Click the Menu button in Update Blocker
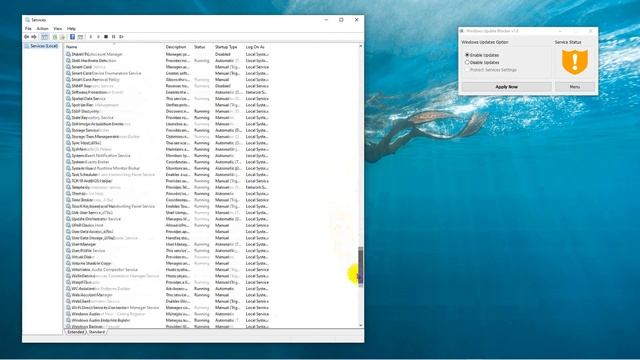This screenshot has height=360, width=640. coord(575,87)
